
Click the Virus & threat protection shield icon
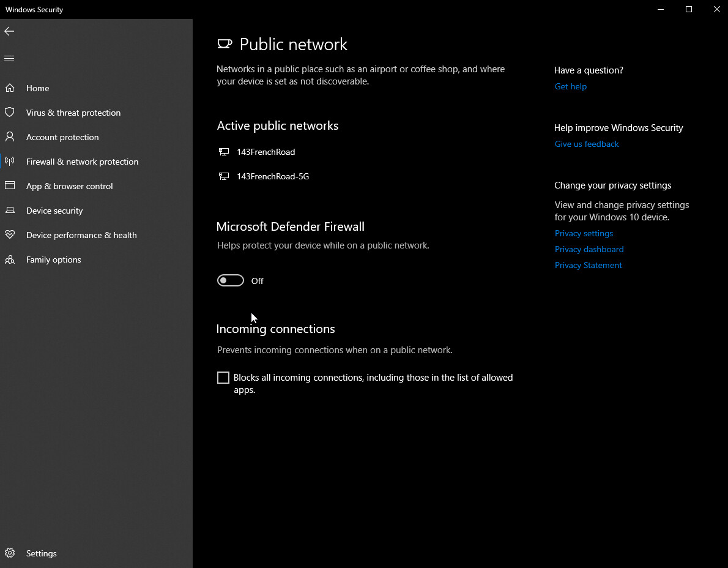10,113
